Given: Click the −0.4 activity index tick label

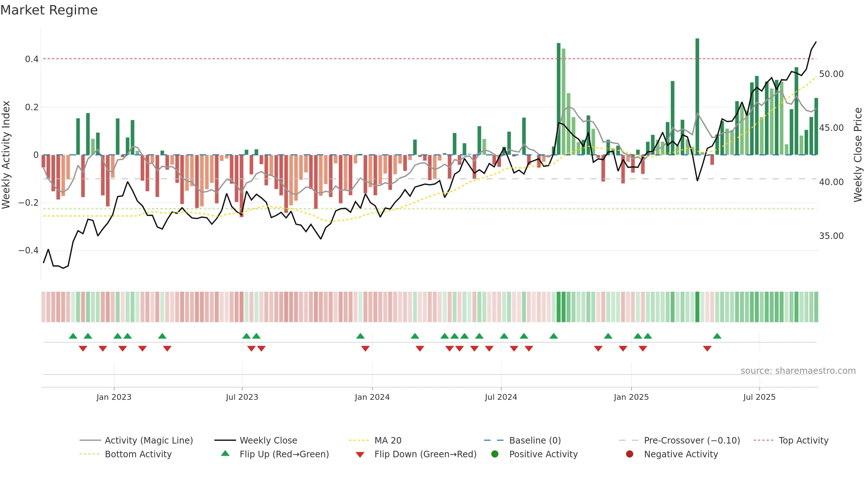Looking at the screenshot, I should pyautogui.click(x=29, y=250).
